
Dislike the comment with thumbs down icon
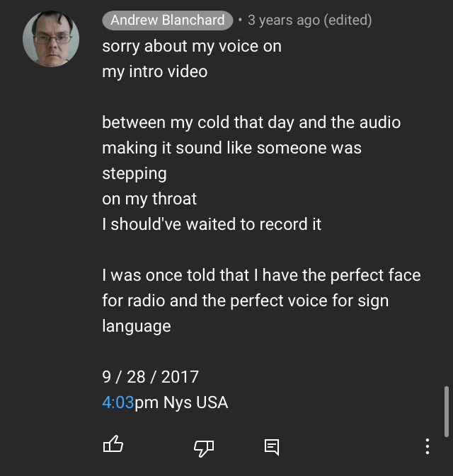204,448
